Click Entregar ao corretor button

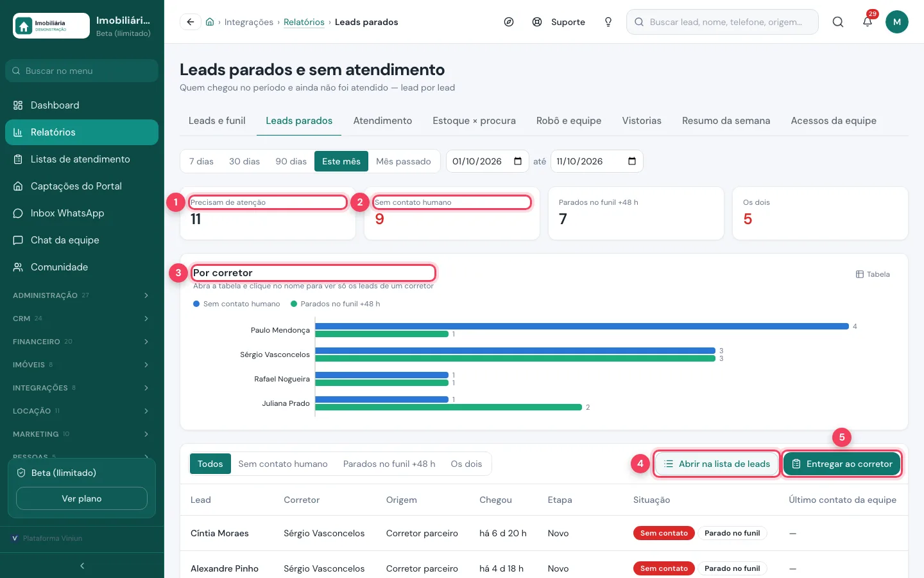(x=842, y=464)
